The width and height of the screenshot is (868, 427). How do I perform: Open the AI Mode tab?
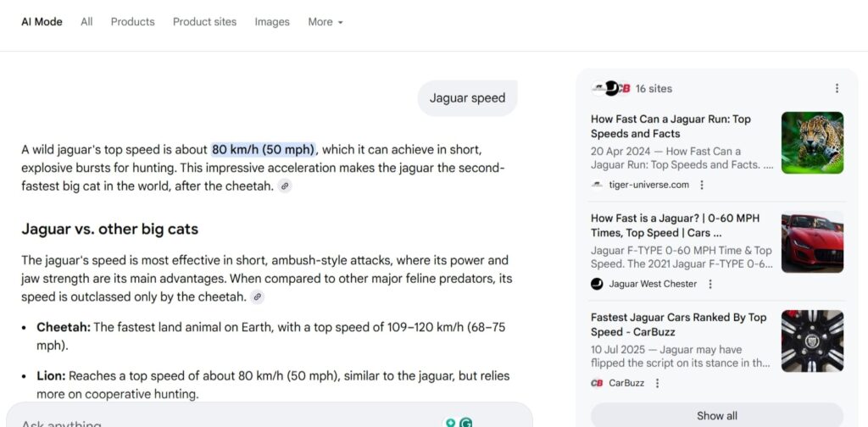pos(42,22)
